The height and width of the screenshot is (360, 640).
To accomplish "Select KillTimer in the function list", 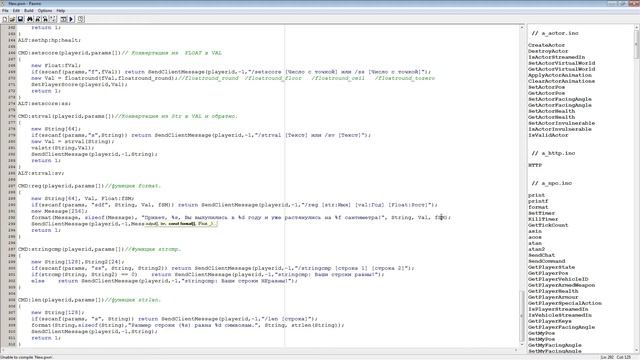I will (543, 219).
